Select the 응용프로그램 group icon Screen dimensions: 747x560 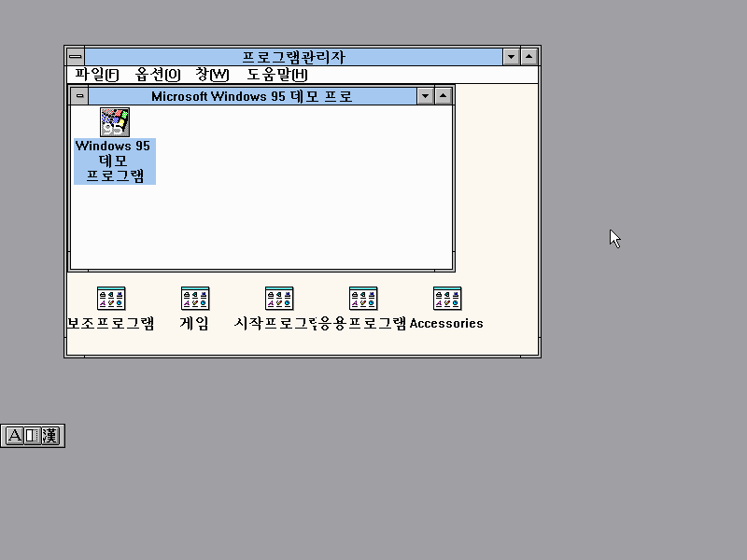tap(363, 299)
